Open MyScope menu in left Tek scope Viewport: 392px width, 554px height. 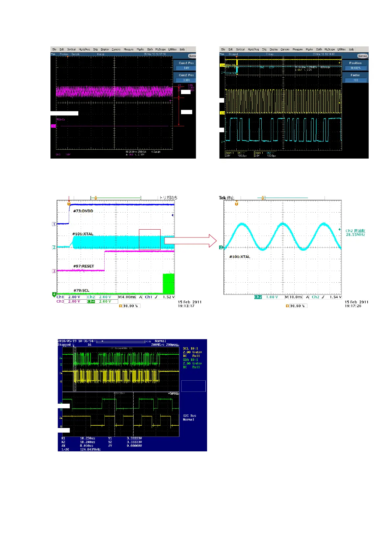pos(161,49)
